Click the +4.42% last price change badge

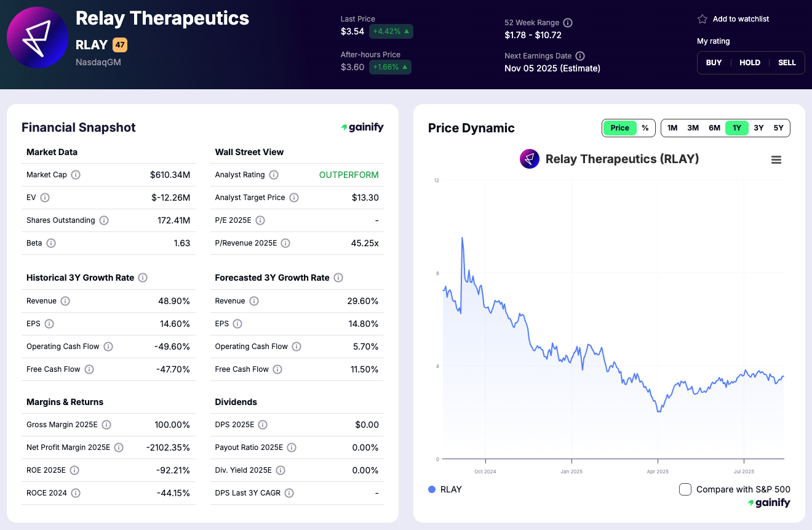391,31
